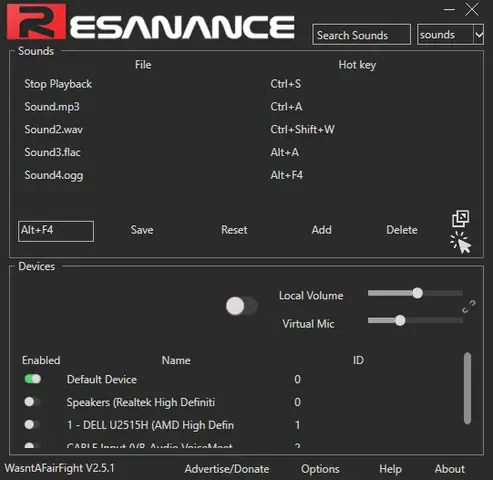The height and width of the screenshot is (480, 493).
Task: Open the Help menu
Action: (390, 469)
